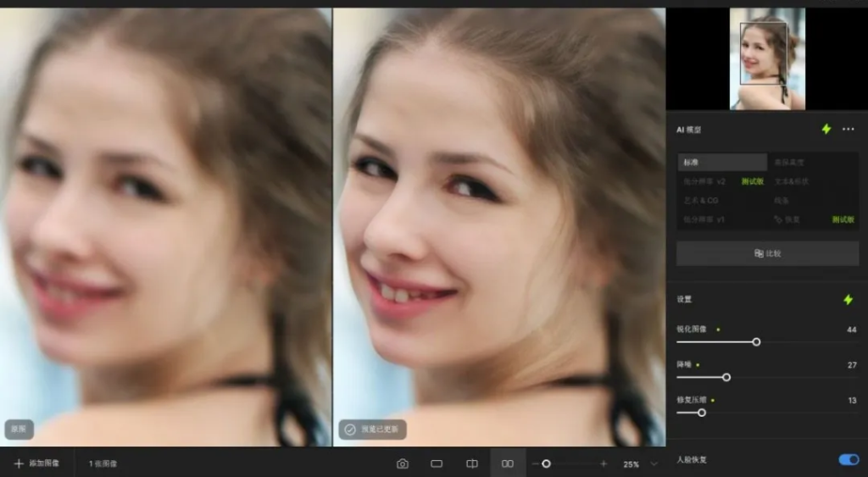This screenshot has height=477, width=868.
Task: Open the three-dots menu in AI 模型 panel
Action: tap(848, 129)
